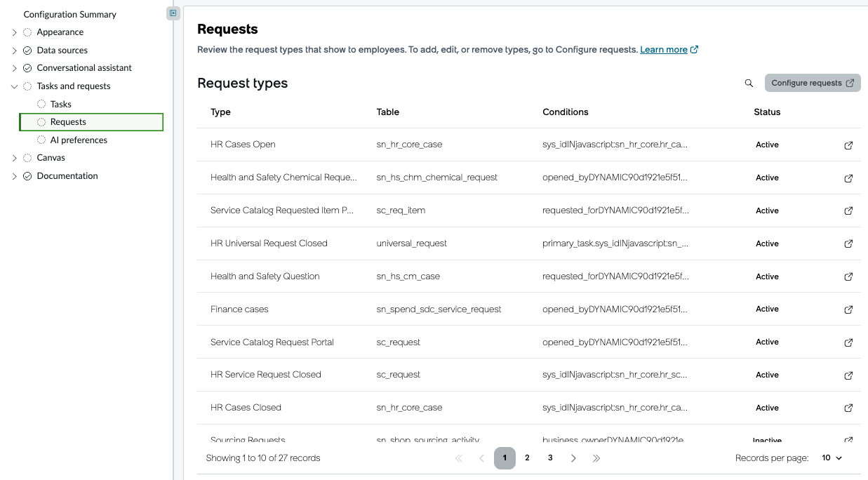Click primary_task.sys_idINjavascript condition cell
This screenshot has height=480, width=868.
click(615, 244)
